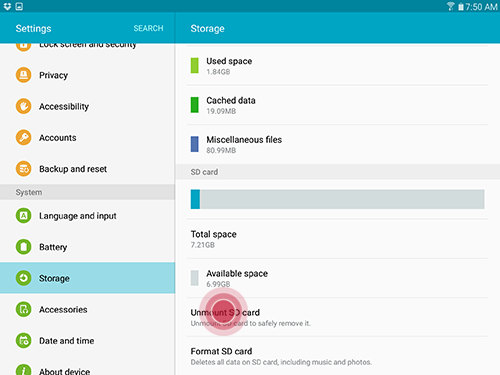This screenshot has width=500, height=375.
Task: Open Accessibility settings
Action: [87, 106]
